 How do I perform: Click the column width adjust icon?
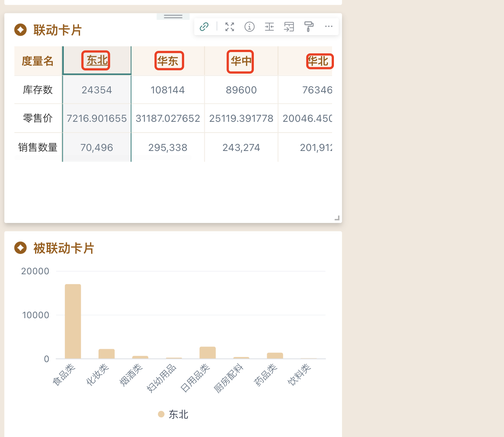(269, 27)
